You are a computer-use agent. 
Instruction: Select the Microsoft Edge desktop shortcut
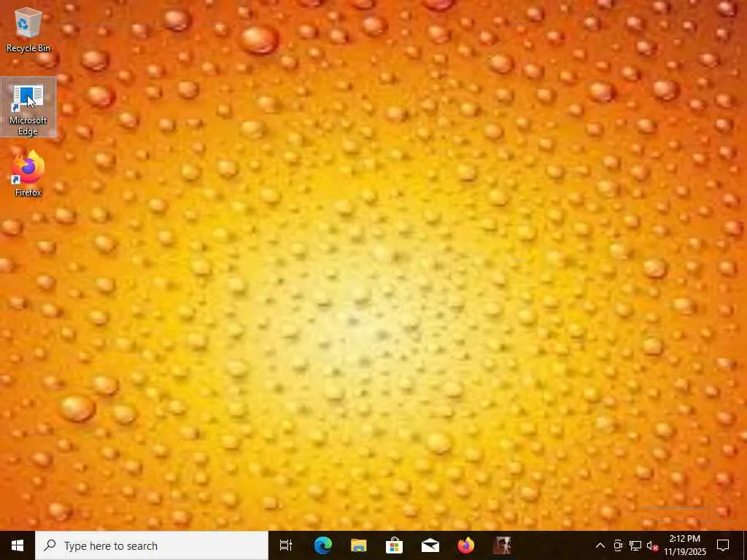tap(28, 108)
